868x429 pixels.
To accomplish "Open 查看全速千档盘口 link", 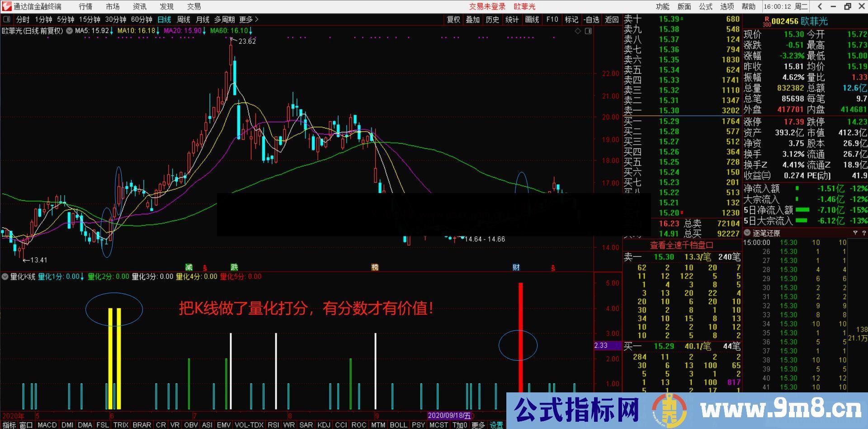I will pos(682,245).
